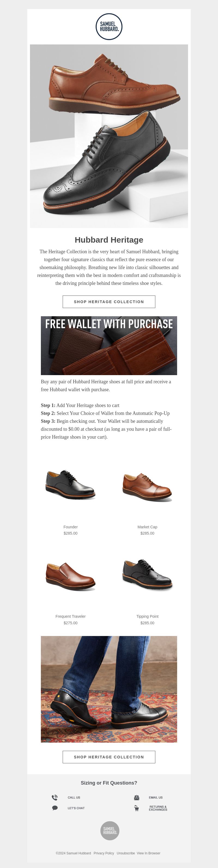This screenshot has width=218, height=868.
Task: Click the phone Call Us icon
Action: (x=55, y=798)
